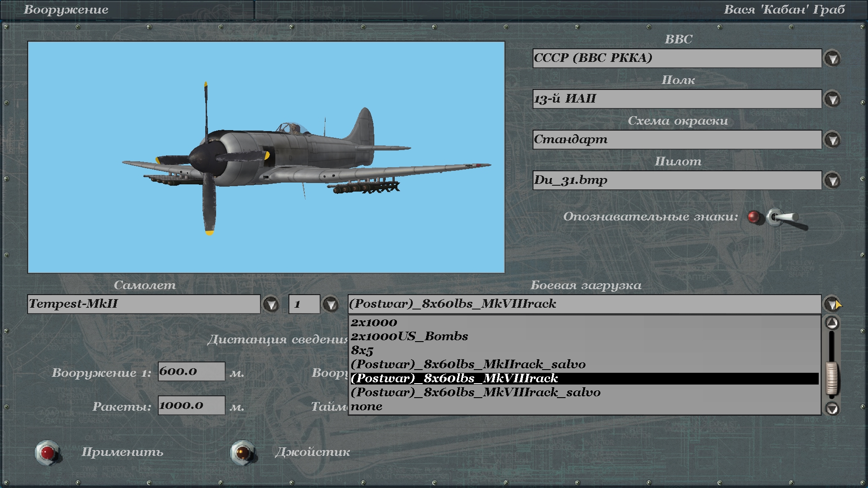The image size is (868, 488).
Task: Open the aircraft number dropdown arrow
Action: click(330, 305)
